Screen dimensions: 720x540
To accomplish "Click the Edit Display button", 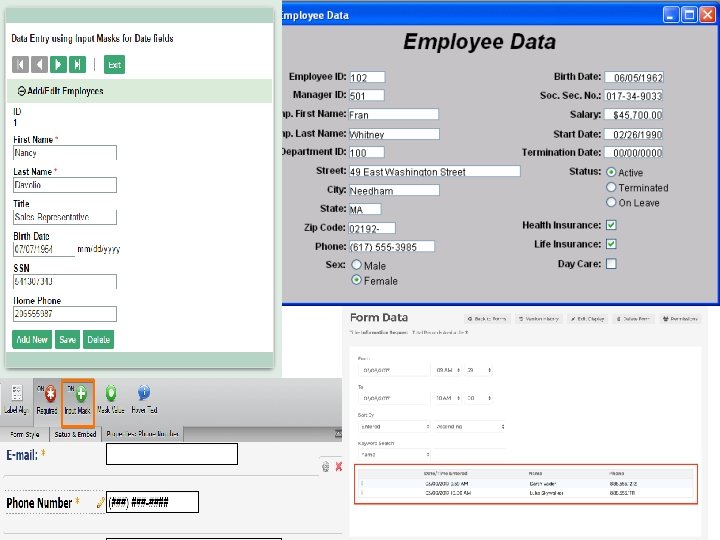I will pos(587,319).
